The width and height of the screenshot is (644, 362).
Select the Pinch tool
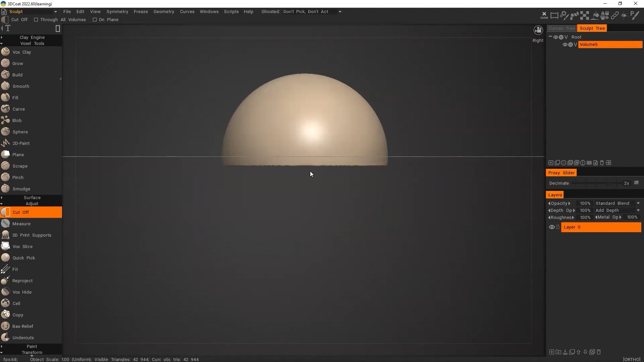point(18,178)
